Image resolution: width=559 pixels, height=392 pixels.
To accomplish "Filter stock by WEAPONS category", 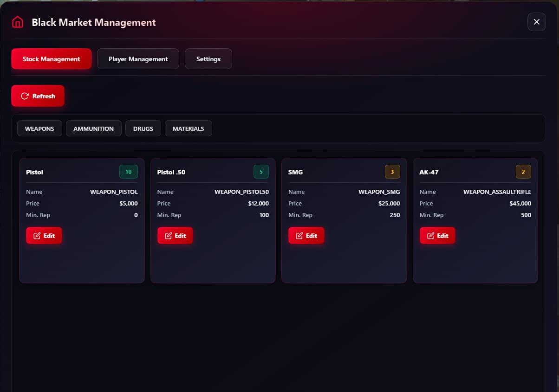I will click(x=39, y=129).
